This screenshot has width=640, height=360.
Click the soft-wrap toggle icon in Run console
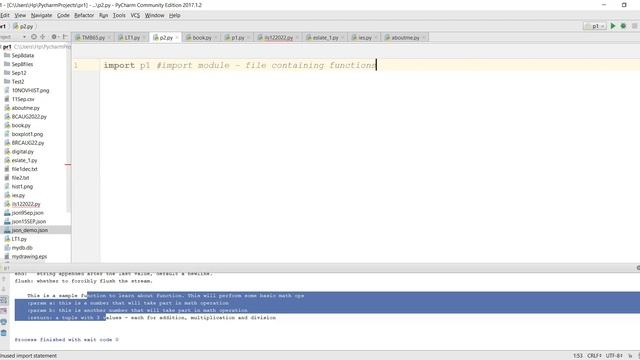[x=4, y=300]
